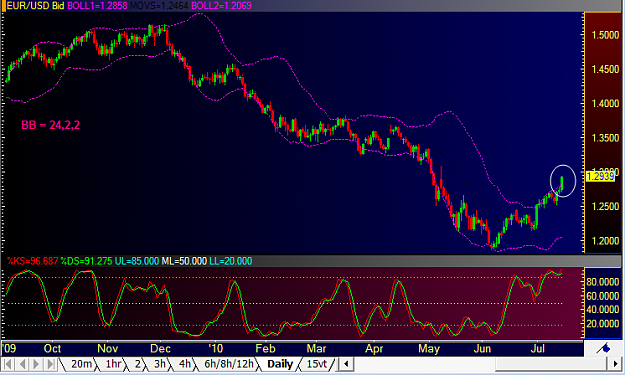Click the 1.2000 price axis label
Screen dimensions: 625x375
605,241
